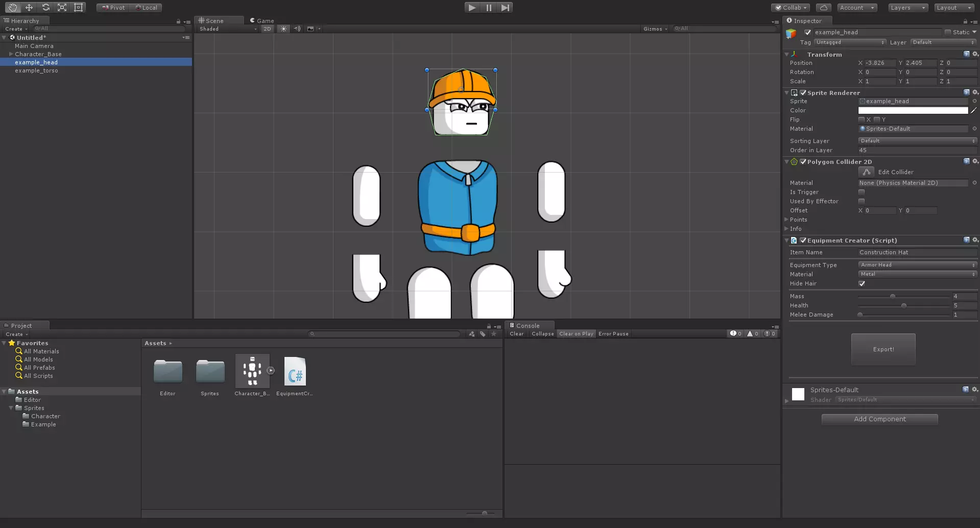The image size is (980, 528).
Task: Open the cloud services panel
Action: (x=823, y=8)
